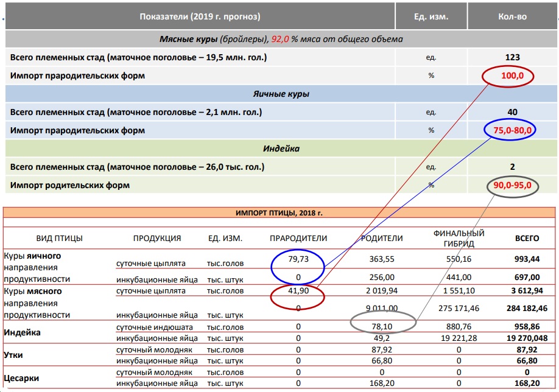This screenshot has height=392, width=559.
Task: Select the 'Кол-во' column header
Action: (x=512, y=16)
